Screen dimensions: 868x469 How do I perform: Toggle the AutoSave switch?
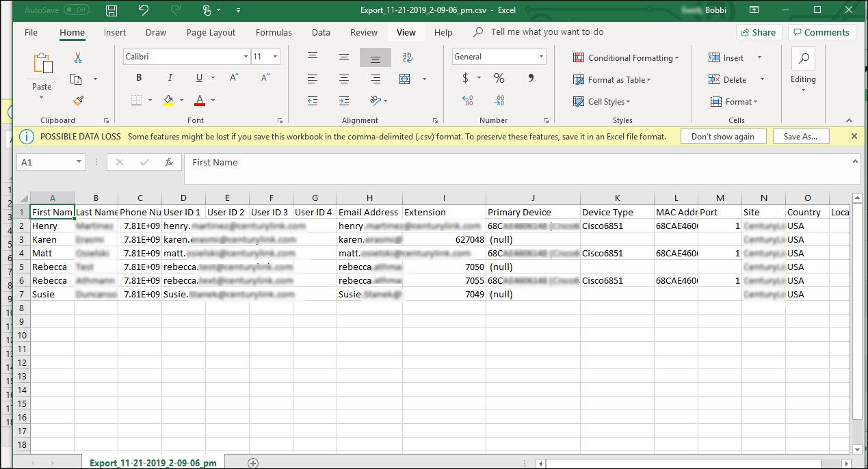77,10
